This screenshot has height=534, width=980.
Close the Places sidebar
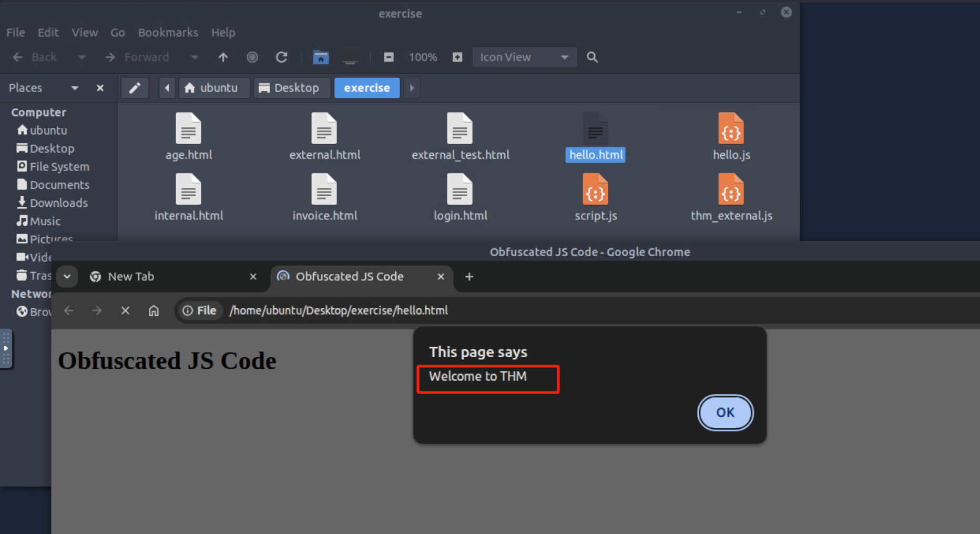click(x=100, y=88)
